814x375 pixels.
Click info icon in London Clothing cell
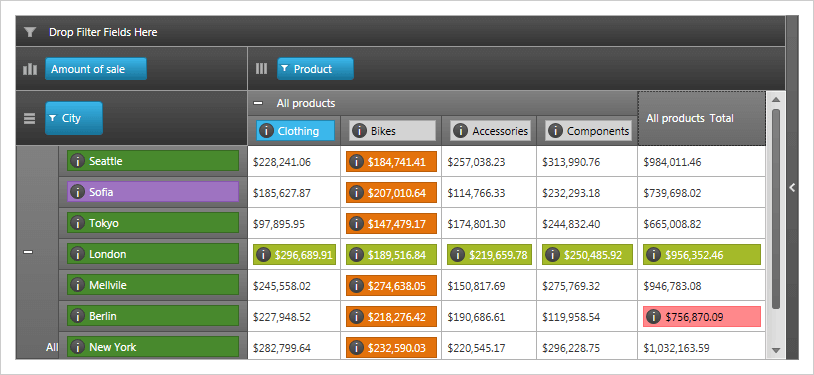tap(264, 255)
